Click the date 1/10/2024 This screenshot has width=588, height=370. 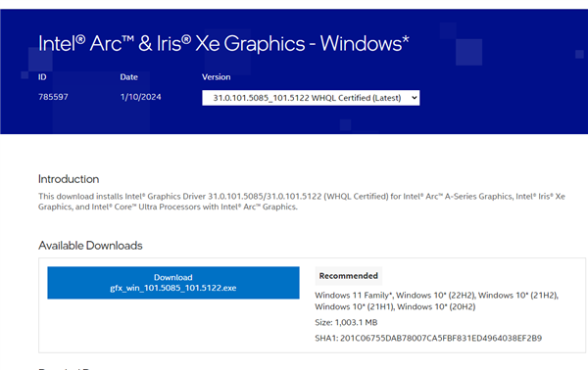click(140, 97)
